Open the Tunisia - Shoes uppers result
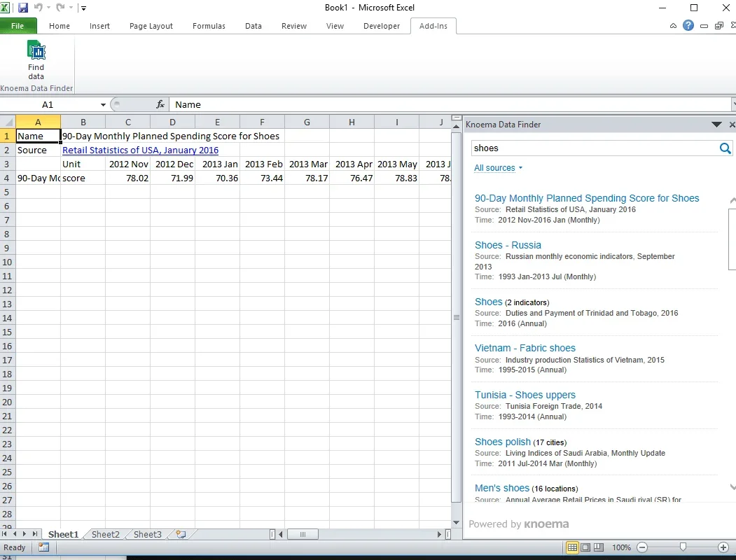This screenshot has width=736, height=560. (x=525, y=395)
